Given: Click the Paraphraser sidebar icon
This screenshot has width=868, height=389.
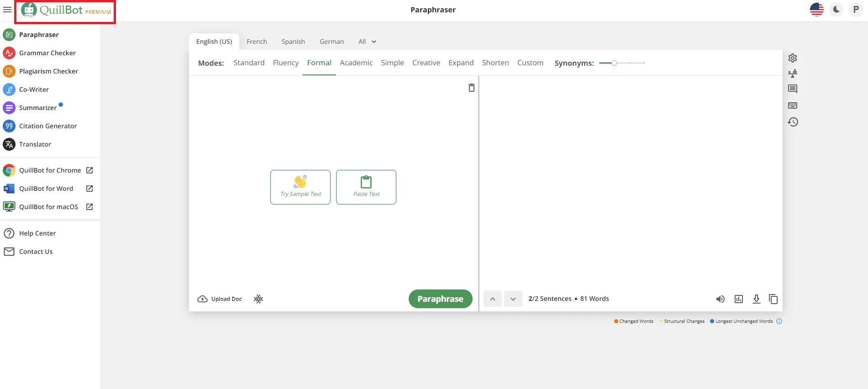Looking at the screenshot, I should pyautogui.click(x=9, y=35).
